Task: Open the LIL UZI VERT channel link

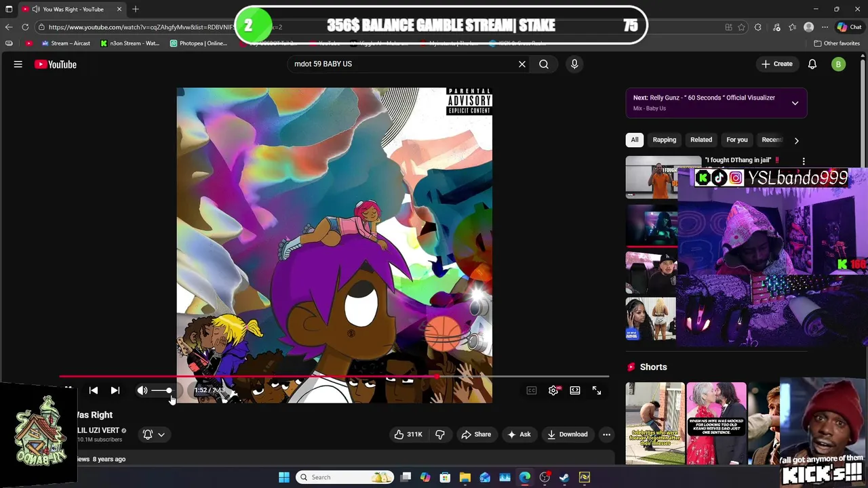Action: 98,430
